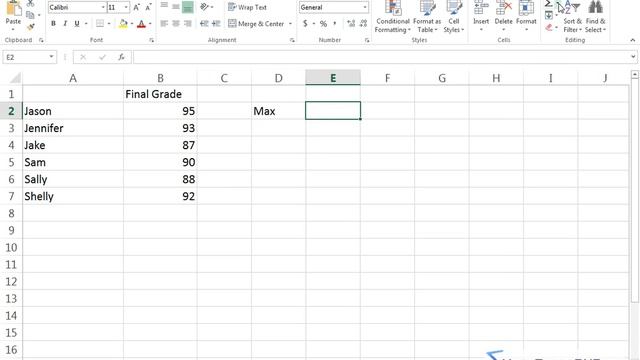Open Alignment settings dialog launcher
The width and height of the screenshot is (640, 360).
[292, 40]
